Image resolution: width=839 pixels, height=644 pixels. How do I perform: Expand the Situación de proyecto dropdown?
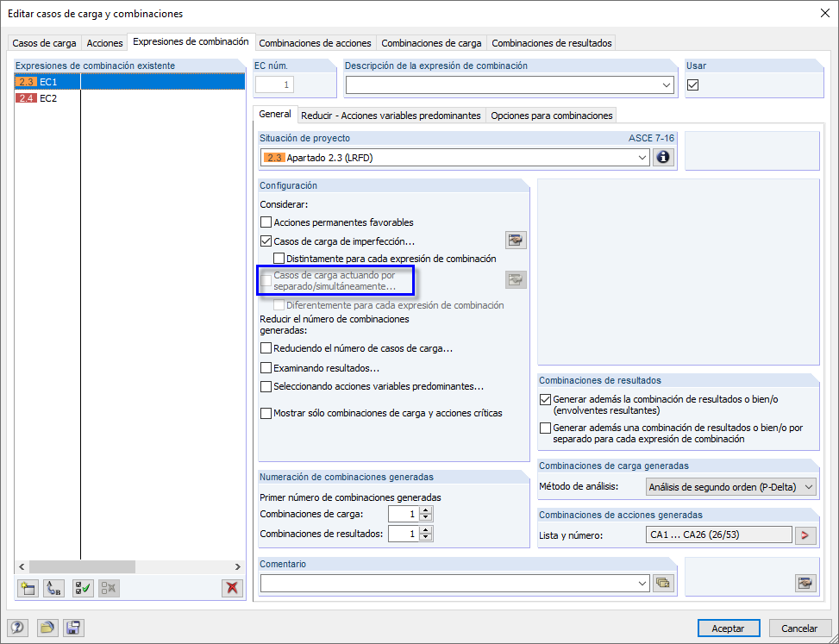(x=642, y=158)
